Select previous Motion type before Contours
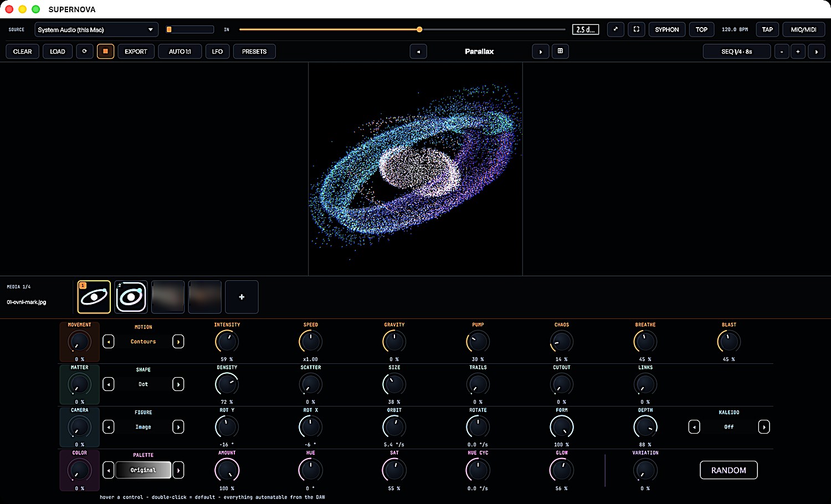 tap(109, 342)
